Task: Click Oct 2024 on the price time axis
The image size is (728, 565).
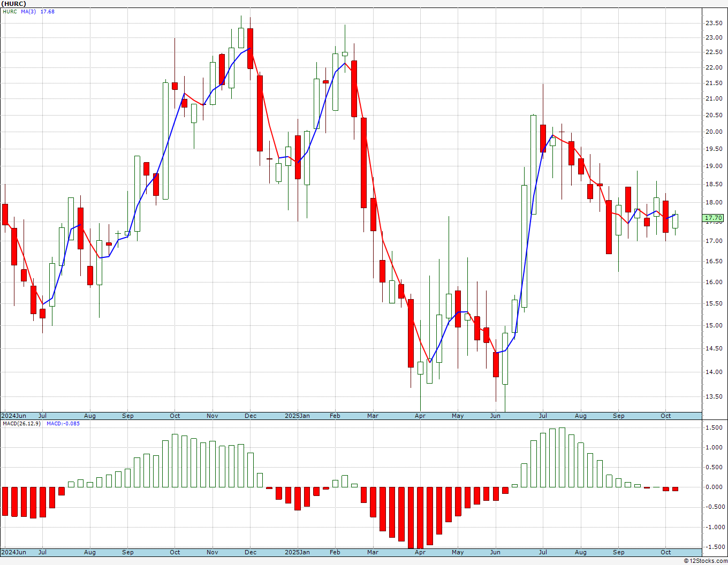Action: (x=175, y=416)
